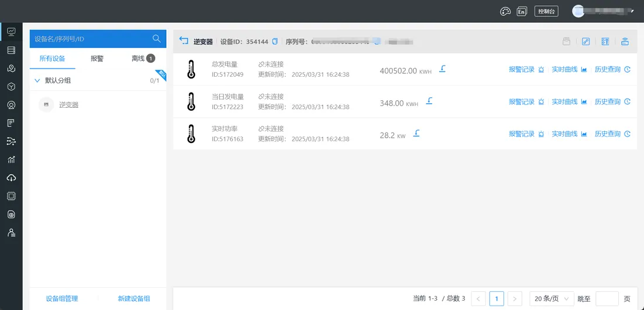644x310 pixels.
Task: Click the theme palette icon
Action: 505,12
